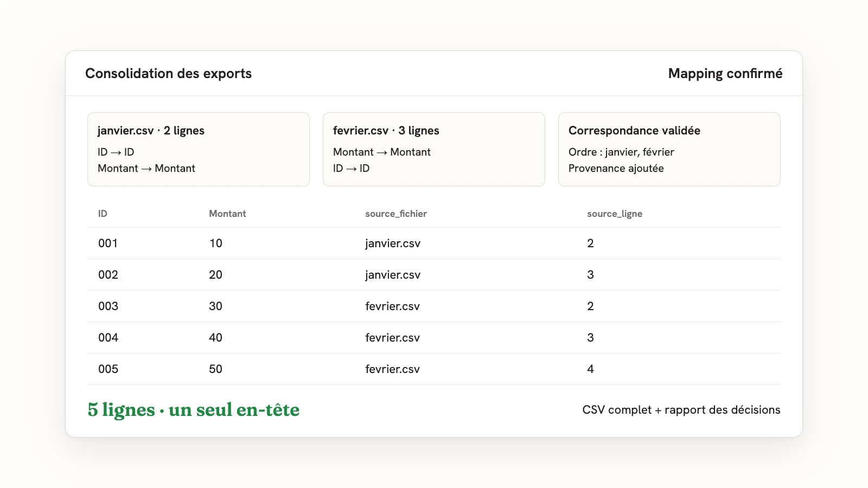Screen dimensions: 868x488
Task: Click the source_ligne value in row 002
Action: (590, 275)
